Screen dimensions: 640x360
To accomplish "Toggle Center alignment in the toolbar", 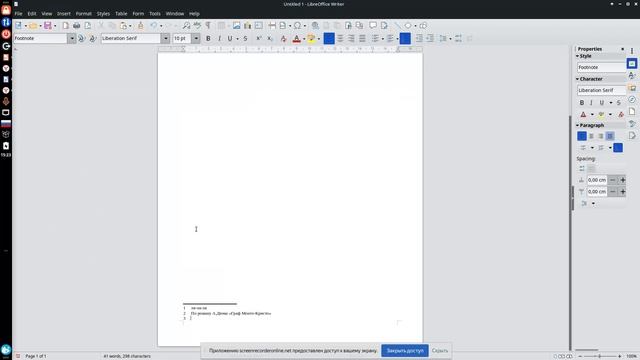I will 340,38.
